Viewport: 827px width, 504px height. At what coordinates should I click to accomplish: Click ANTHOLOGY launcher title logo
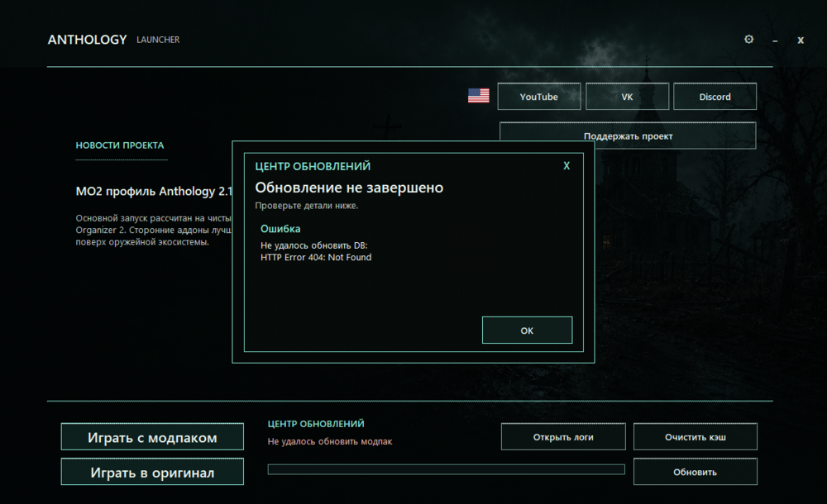(88, 40)
